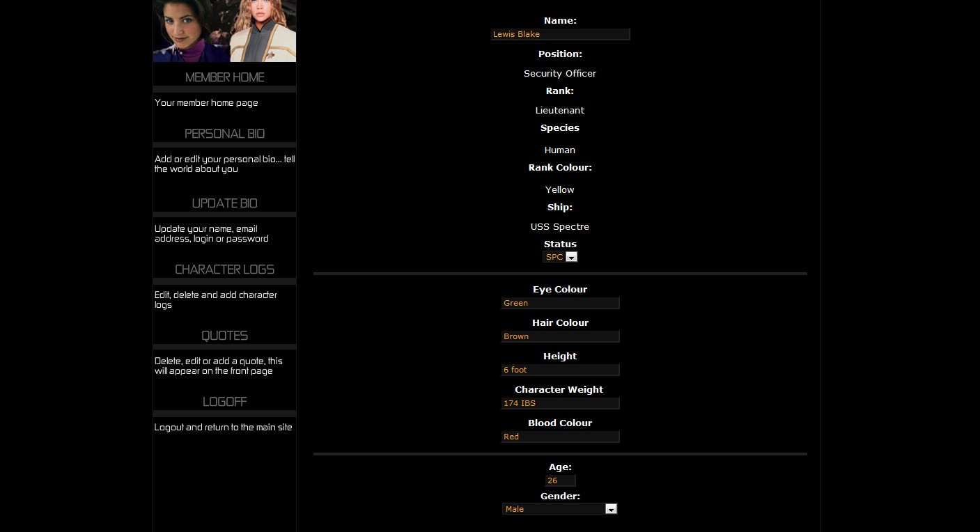Open the Quotes page
980x532 pixels.
point(224,336)
